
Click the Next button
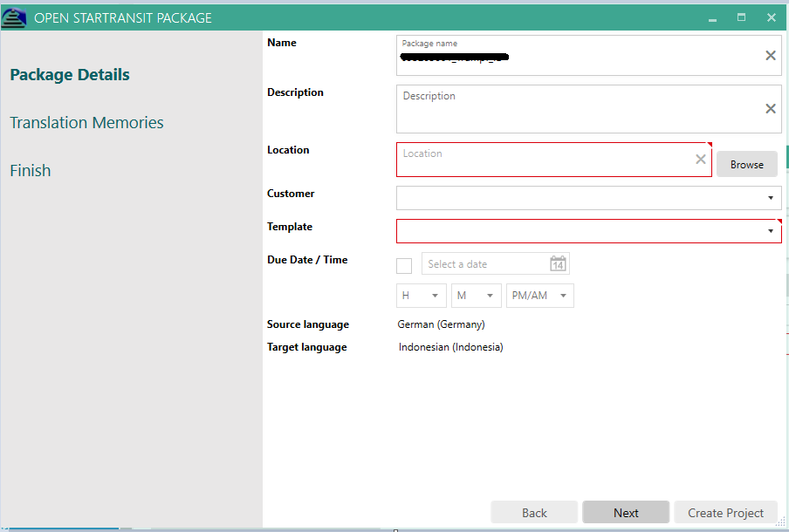point(626,513)
